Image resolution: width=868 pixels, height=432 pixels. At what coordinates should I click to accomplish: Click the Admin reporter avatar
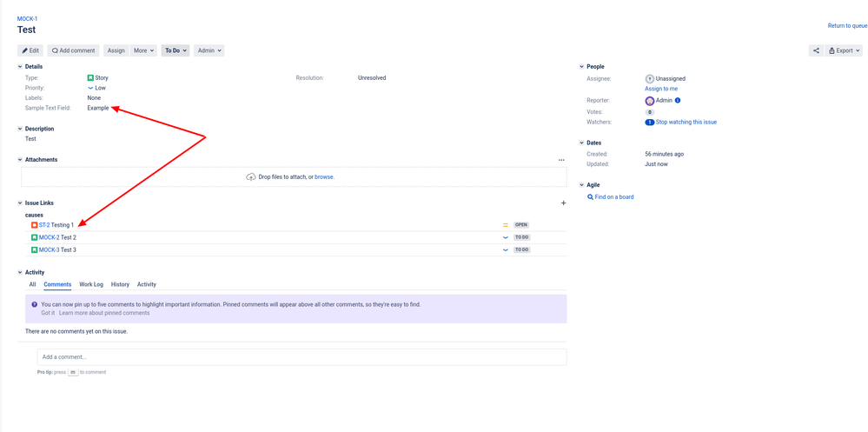click(649, 101)
